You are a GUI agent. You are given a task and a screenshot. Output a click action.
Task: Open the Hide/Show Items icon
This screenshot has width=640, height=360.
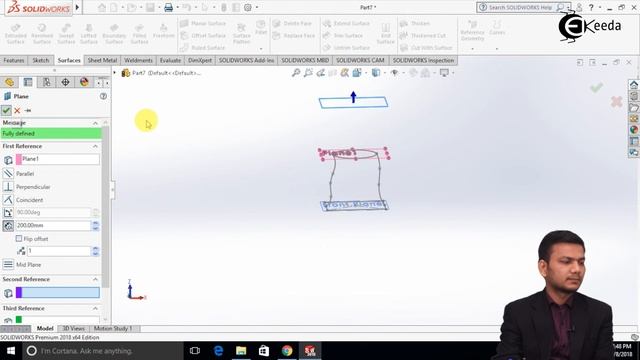[x=394, y=73]
